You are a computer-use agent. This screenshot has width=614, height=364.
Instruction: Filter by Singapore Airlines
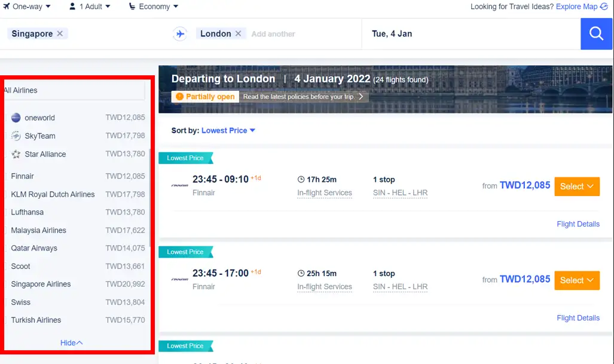pyautogui.click(x=41, y=284)
